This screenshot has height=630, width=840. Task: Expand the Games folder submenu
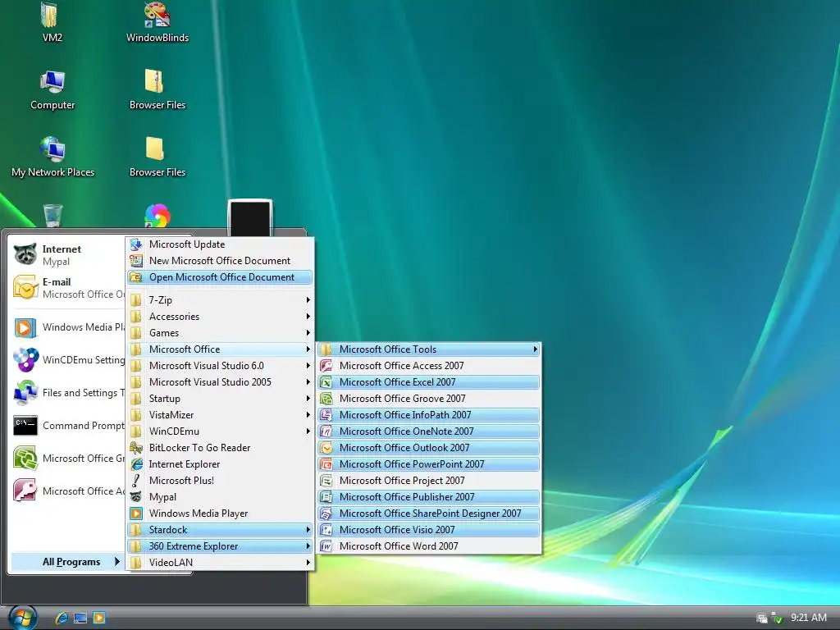pos(220,333)
